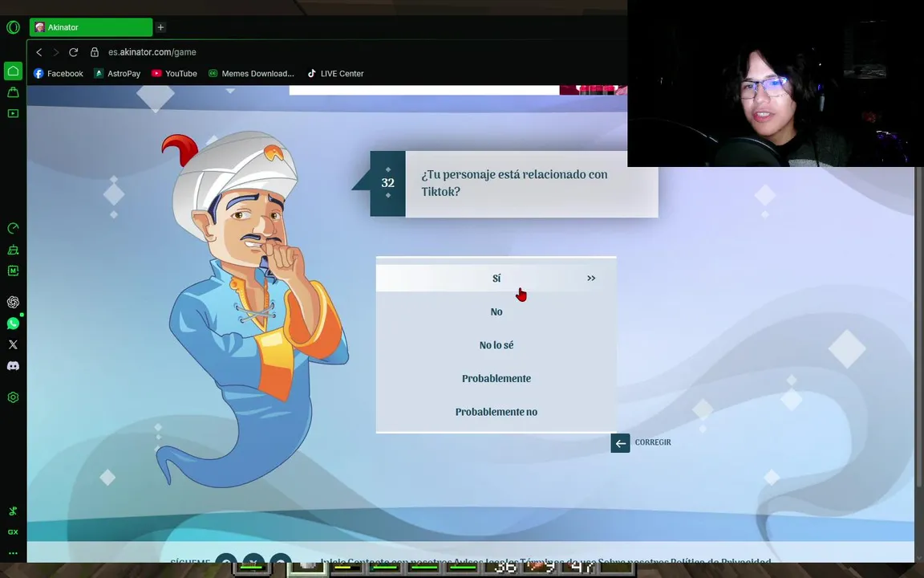
Task: Click the CORREGIR back arrow icon
Action: click(620, 443)
